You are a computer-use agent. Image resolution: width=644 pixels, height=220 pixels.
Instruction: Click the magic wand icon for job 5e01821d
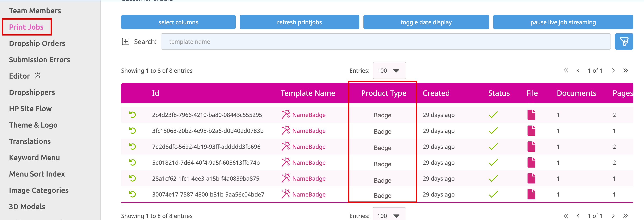click(285, 162)
